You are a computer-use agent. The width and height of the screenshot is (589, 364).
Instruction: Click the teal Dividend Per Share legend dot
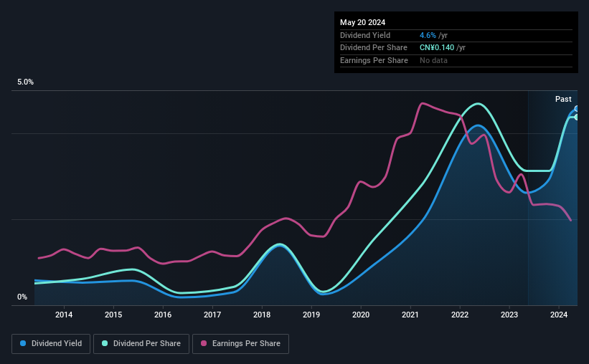pos(105,343)
